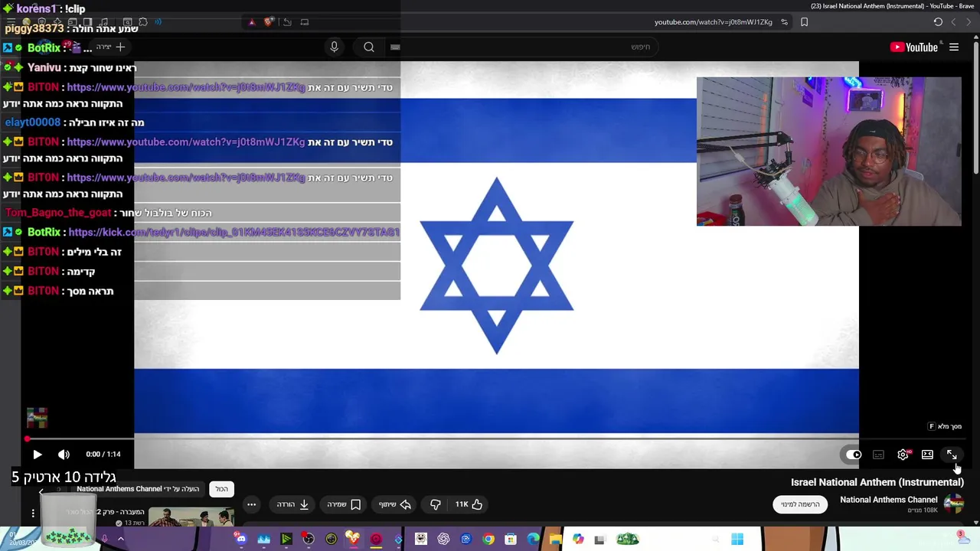Click the National Anthems Channel avatar
This screenshot has height=551, width=980.
(954, 504)
